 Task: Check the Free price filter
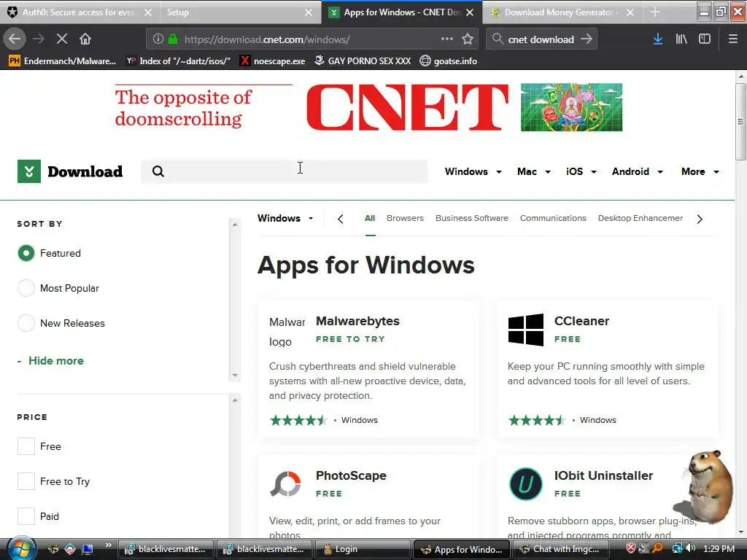click(x=26, y=446)
